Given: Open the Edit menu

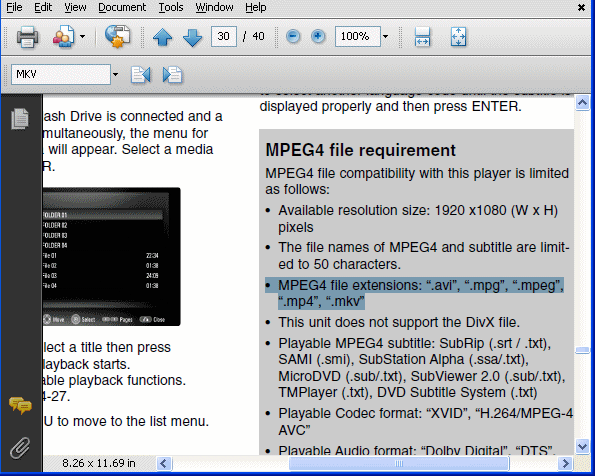Looking at the screenshot, I should click(43, 7).
